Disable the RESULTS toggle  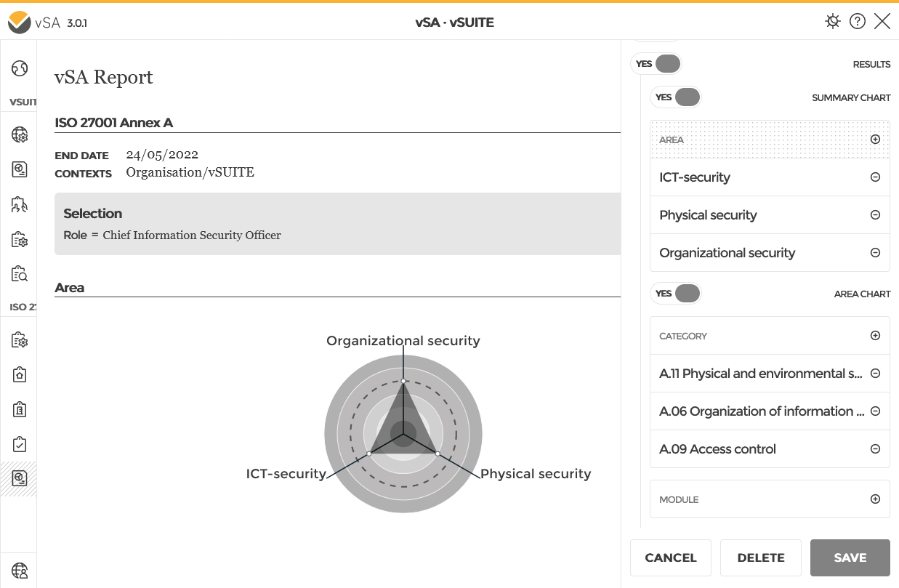click(667, 64)
